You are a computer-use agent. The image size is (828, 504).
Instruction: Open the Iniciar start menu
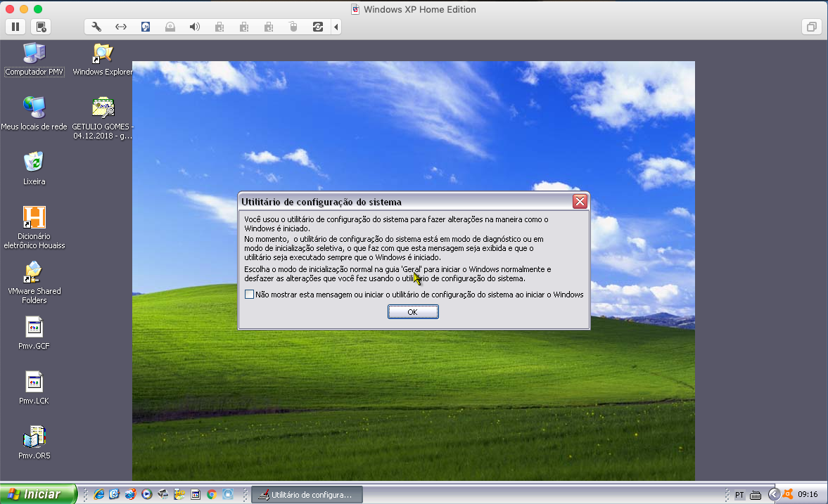point(38,494)
